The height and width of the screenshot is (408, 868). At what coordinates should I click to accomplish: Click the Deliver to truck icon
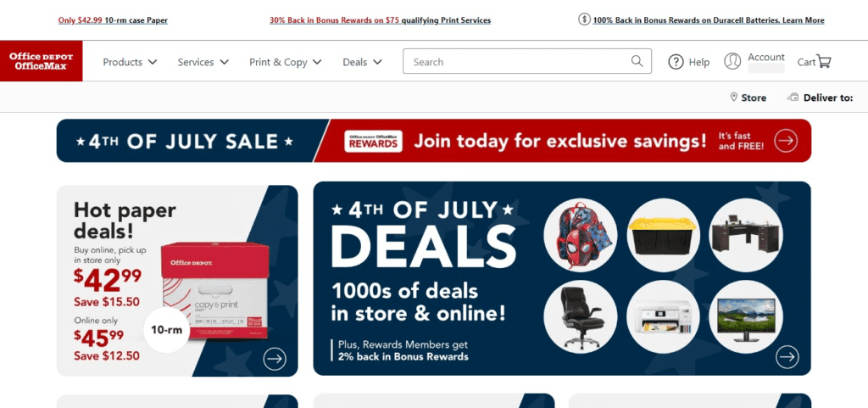tap(793, 98)
